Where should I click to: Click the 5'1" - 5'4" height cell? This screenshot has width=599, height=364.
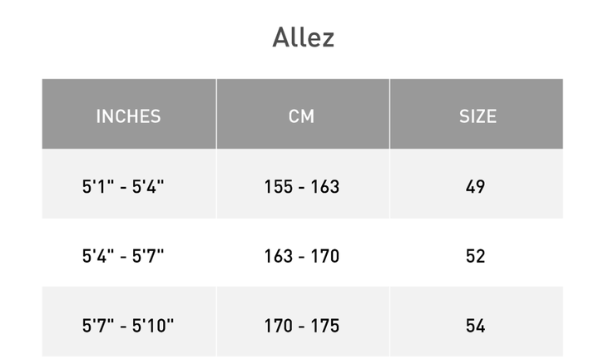[x=129, y=184]
